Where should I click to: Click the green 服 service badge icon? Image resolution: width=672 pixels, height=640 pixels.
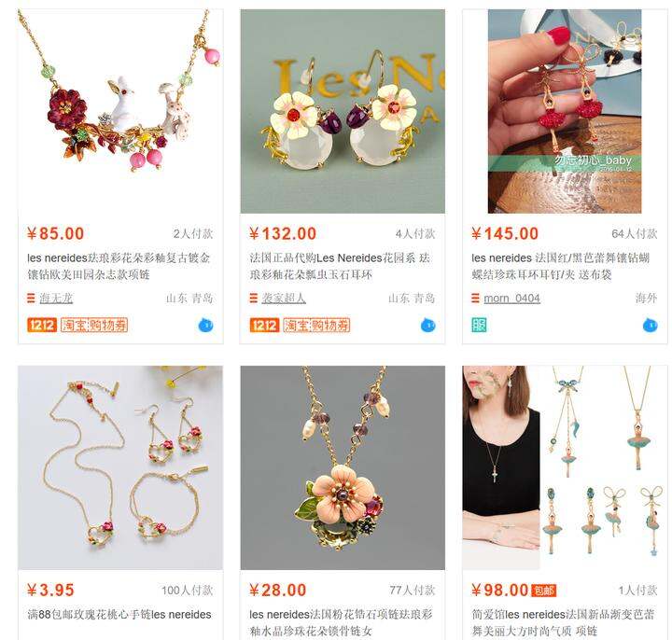pyautogui.click(x=479, y=326)
